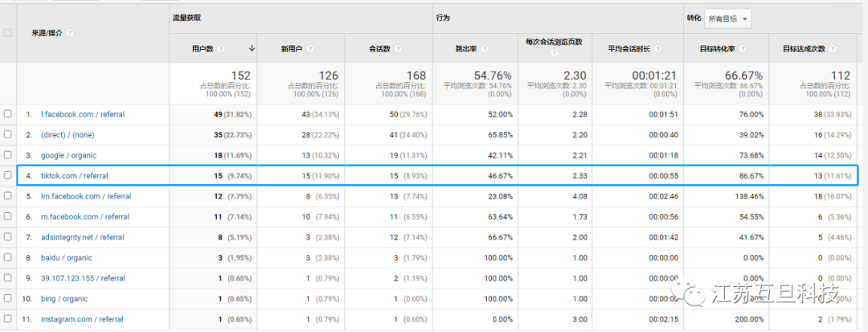Viewport: 868px width, 332px height.
Task: Click help icon beside 会话数 header
Action: (x=396, y=48)
